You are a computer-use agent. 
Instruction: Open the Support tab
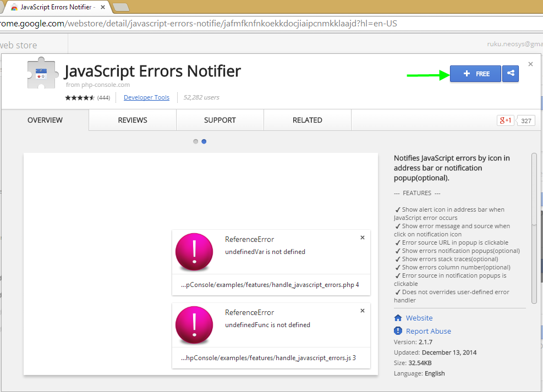click(x=220, y=120)
